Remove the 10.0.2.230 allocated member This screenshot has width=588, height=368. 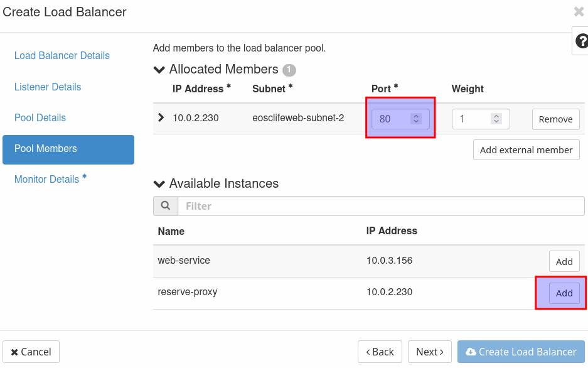click(x=555, y=119)
